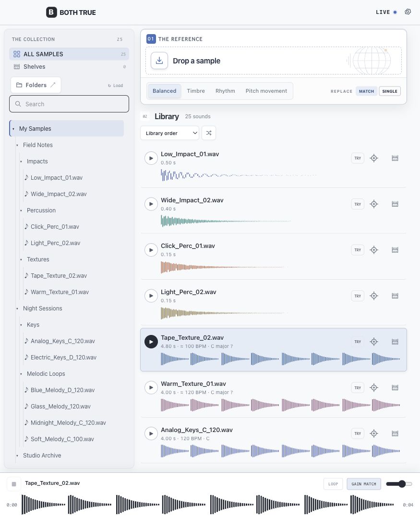Click the Both True logo icon
This screenshot has height=519, width=420.
51,12
